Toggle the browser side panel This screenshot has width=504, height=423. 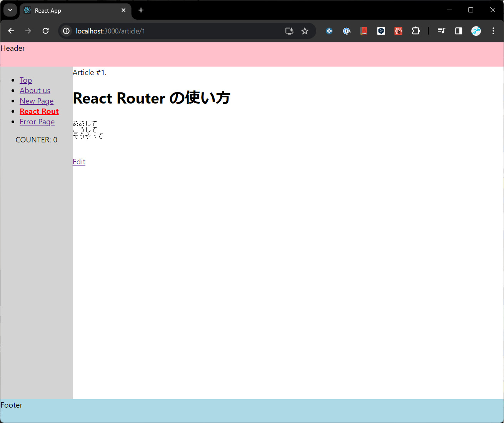coord(459,31)
